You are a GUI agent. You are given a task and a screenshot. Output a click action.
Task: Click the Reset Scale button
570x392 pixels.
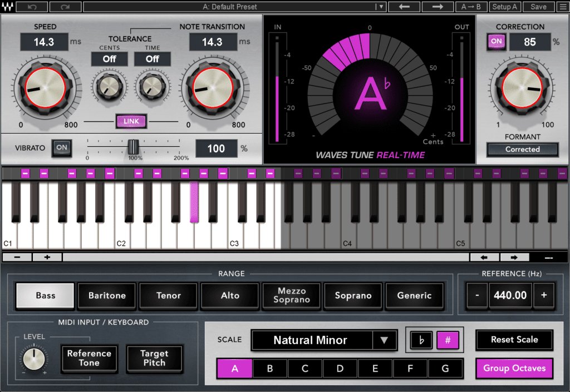514,340
